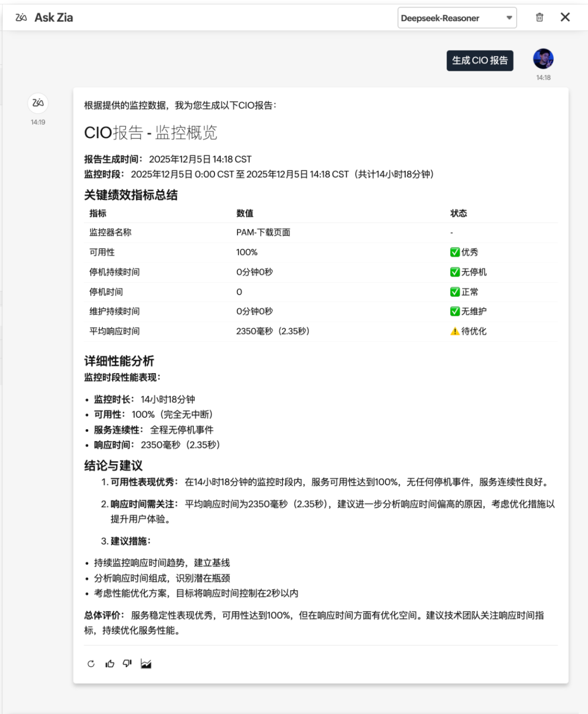Regenerate the response with the refresh icon

(x=91, y=663)
